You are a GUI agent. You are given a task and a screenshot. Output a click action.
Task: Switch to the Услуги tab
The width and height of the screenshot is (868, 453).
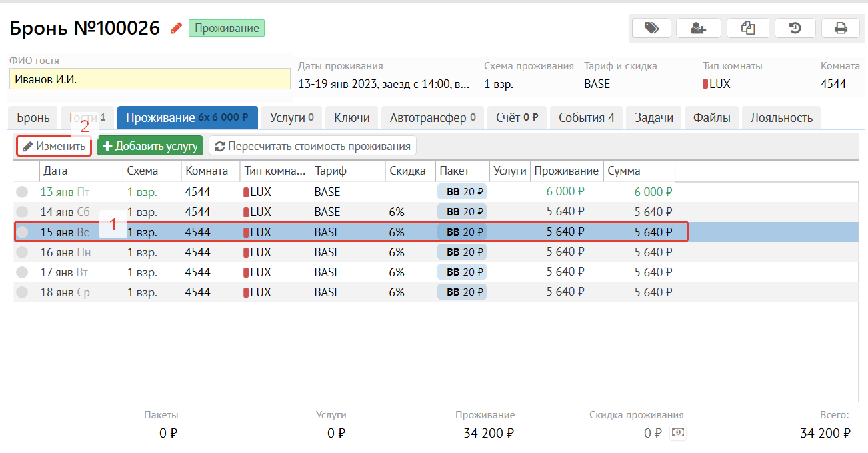click(291, 118)
